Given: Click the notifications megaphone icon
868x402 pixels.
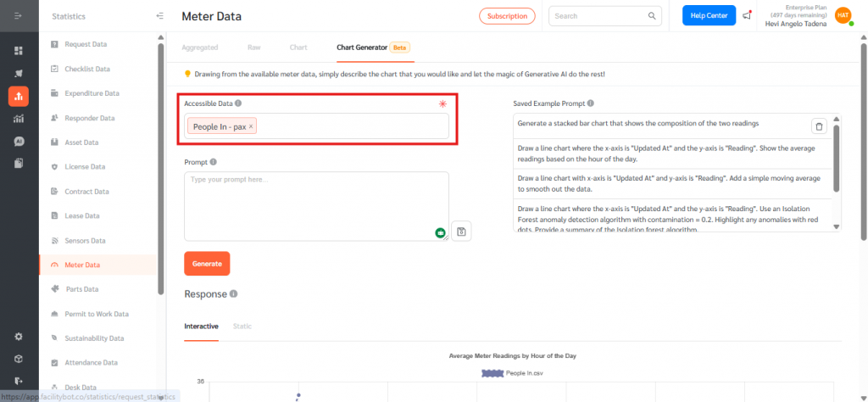Looking at the screenshot, I should pyautogui.click(x=747, y=15).
